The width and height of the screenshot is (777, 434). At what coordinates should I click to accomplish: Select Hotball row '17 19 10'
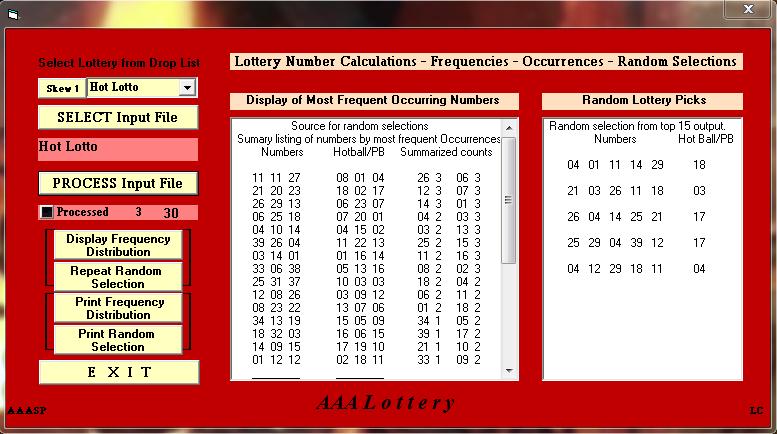click(x=360, y=347)
